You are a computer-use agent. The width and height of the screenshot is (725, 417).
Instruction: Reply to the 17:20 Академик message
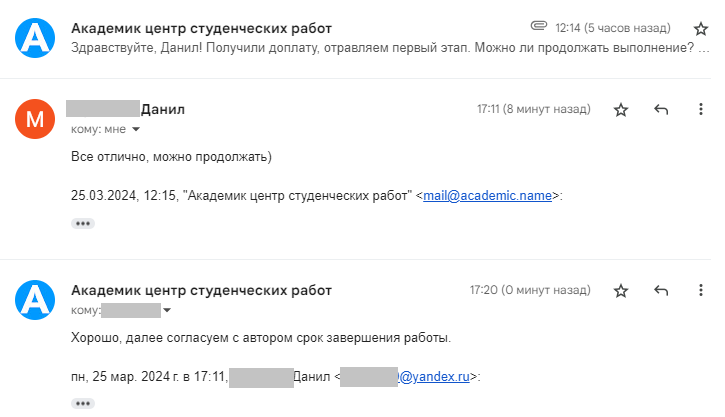point(661,290)
